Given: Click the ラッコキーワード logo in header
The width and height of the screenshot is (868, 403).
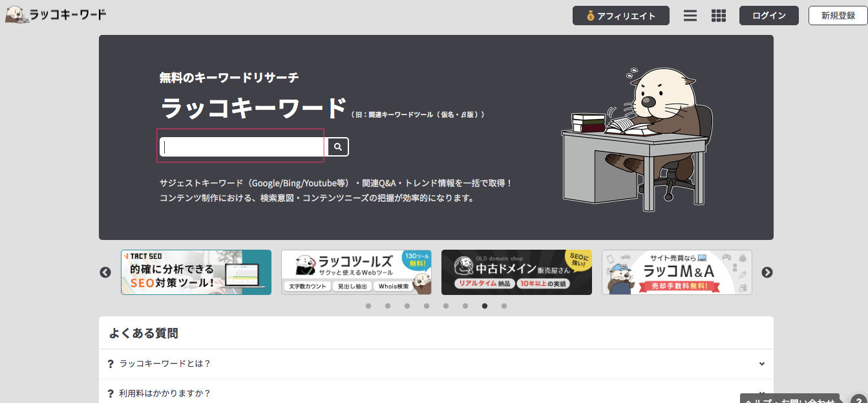Looking at the screenshot, I should point(56,14).
